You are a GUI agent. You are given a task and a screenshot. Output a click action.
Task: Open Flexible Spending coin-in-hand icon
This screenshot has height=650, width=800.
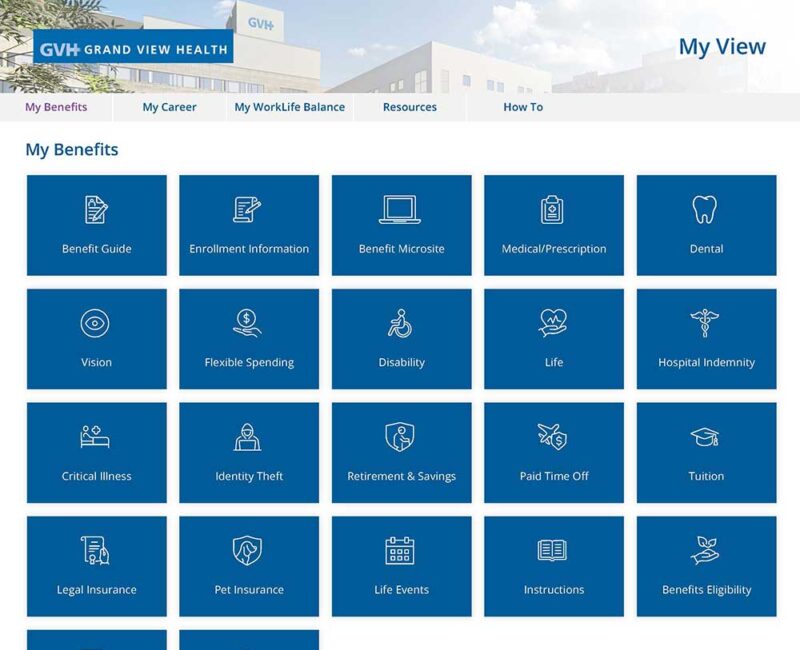[x=247, y=323]
